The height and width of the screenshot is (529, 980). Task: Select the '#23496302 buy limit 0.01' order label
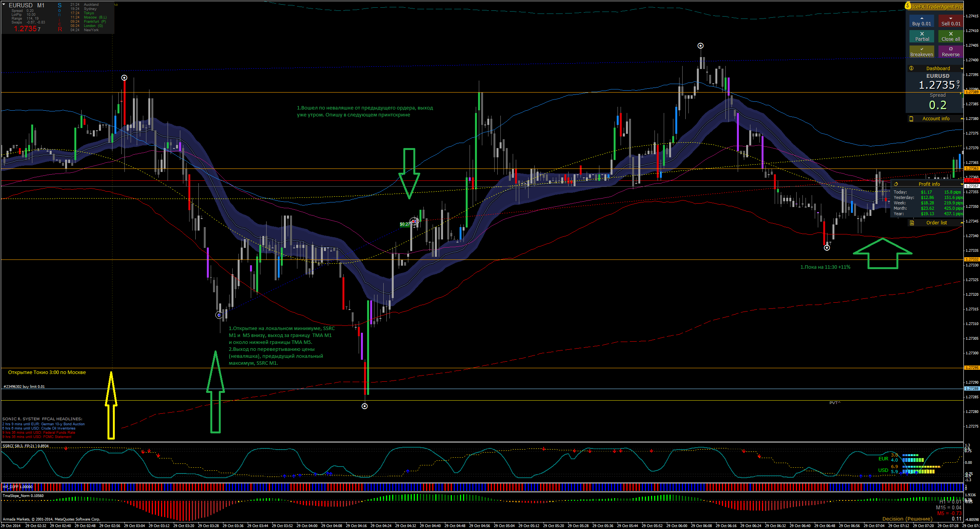click(x=24, y=386)
